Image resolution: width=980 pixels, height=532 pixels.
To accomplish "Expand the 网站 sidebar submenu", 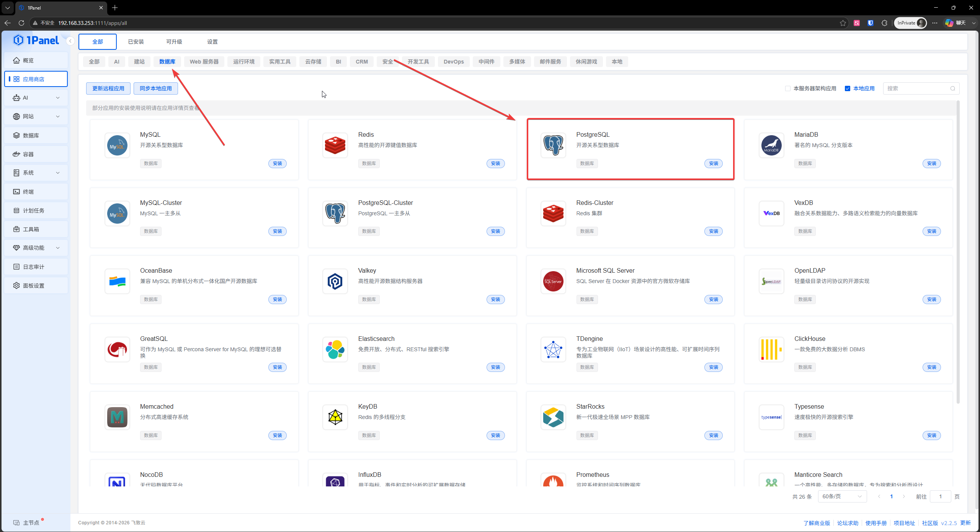I will pyautogui.click(x=58, y=116).
